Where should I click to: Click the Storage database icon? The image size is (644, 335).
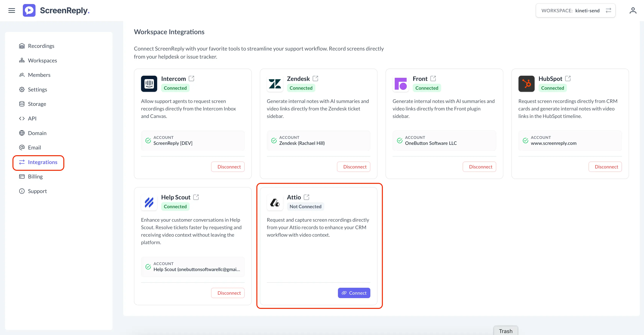click(x=22, y=104)
